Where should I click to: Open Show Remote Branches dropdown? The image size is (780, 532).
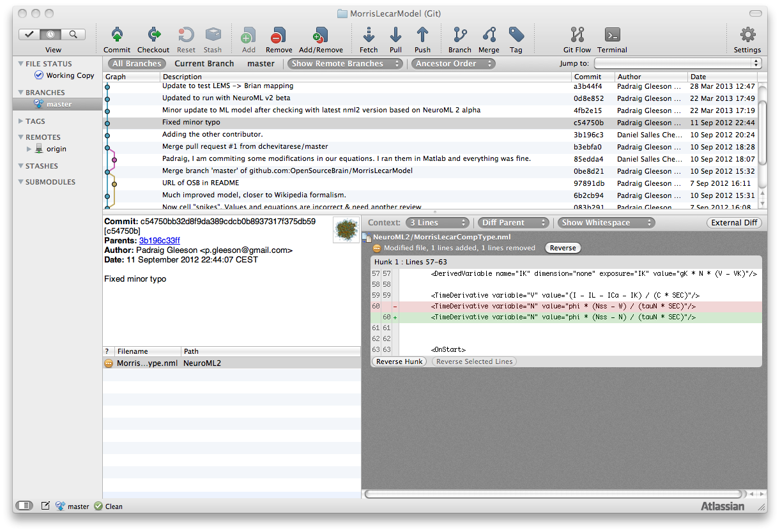coord(345,63)
